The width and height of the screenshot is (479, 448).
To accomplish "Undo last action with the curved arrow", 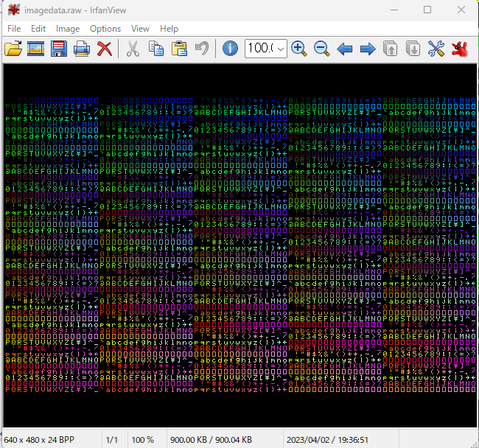I will pos(202,49).
